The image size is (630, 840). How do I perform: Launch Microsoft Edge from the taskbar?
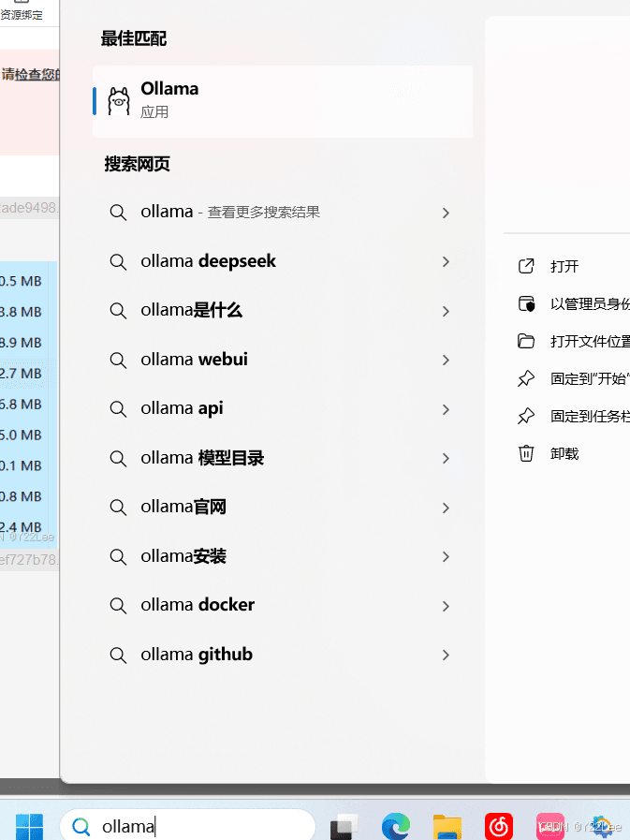[x=395, y=826]
